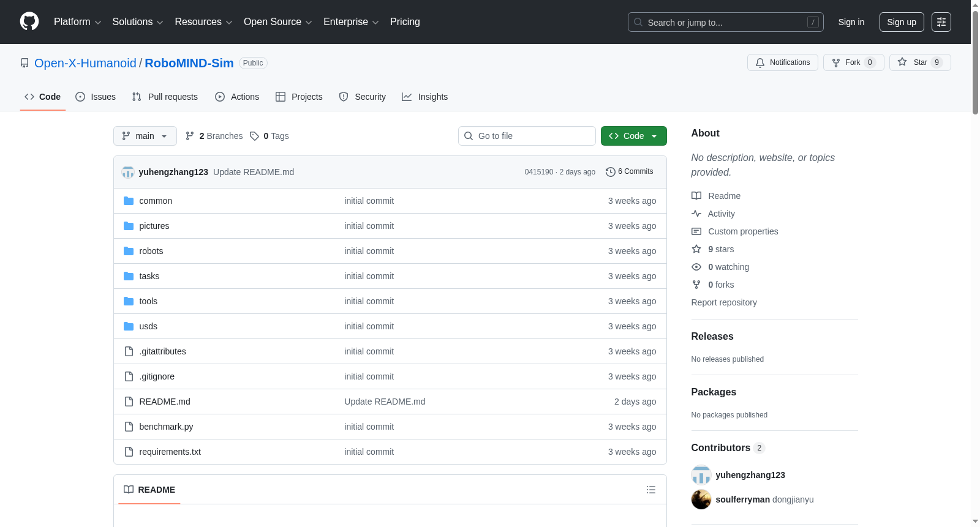Screen dimensions: 980x527
Task: Open the tools folder
Action: [148, 301]
